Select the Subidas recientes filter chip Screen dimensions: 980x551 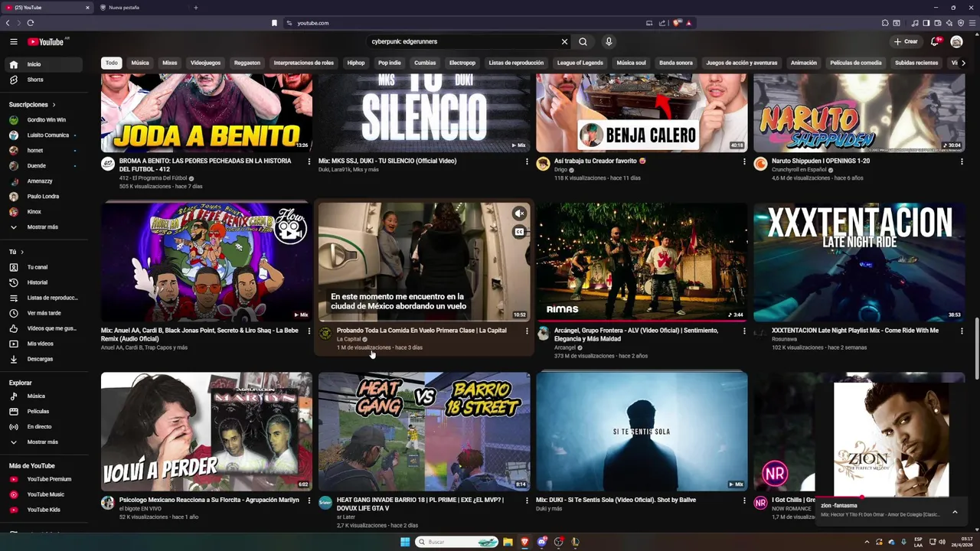click(x=916, y=63)
